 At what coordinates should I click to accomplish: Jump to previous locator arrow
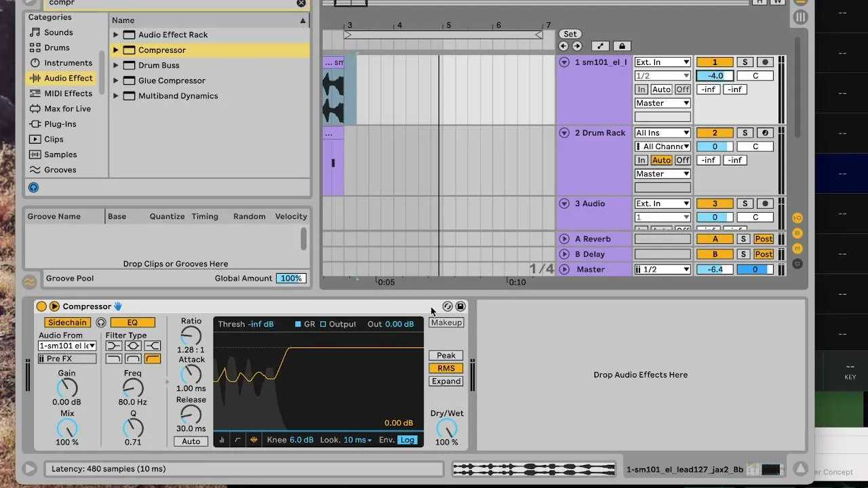[x=563, y=46]
